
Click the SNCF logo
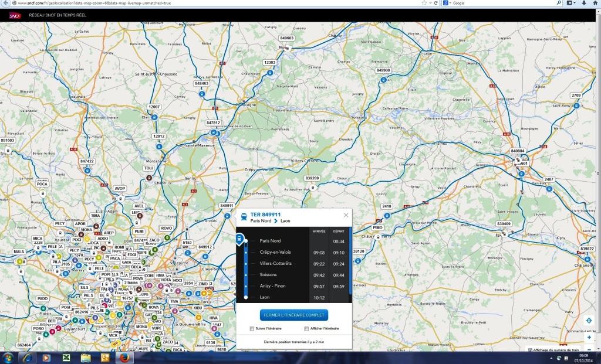point(15,17)
